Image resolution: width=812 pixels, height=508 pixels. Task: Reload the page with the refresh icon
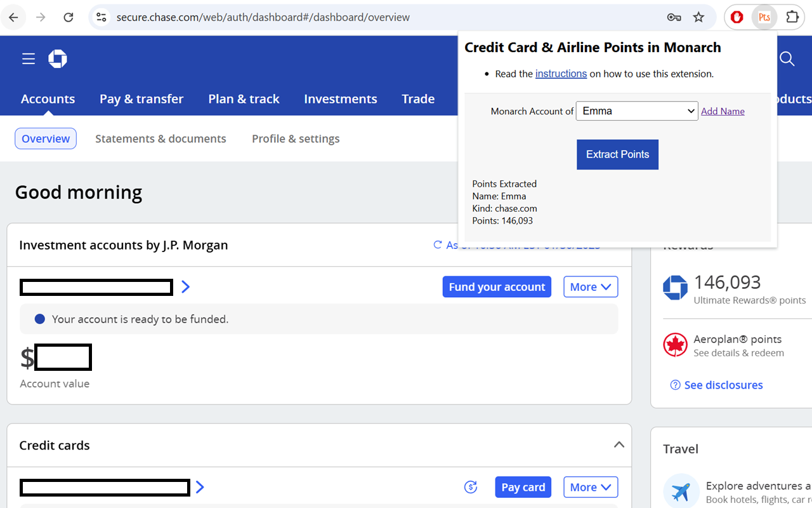[69, 17]
